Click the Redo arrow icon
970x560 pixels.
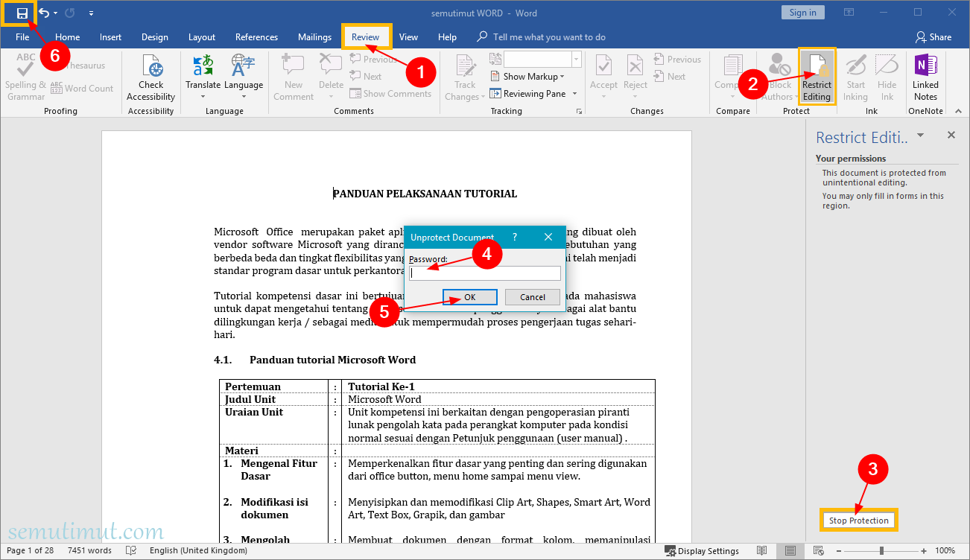pos(70,13)
